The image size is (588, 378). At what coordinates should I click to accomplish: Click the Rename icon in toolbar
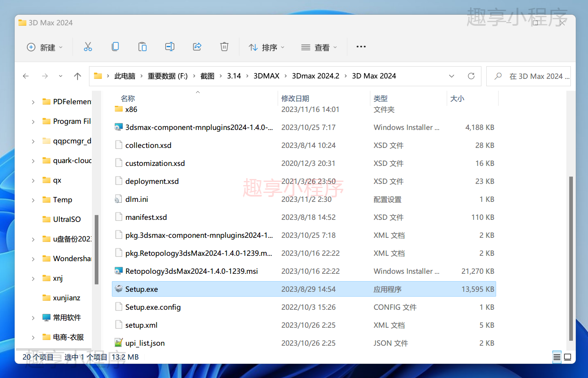pyautogui.click(x=170, y=47)
